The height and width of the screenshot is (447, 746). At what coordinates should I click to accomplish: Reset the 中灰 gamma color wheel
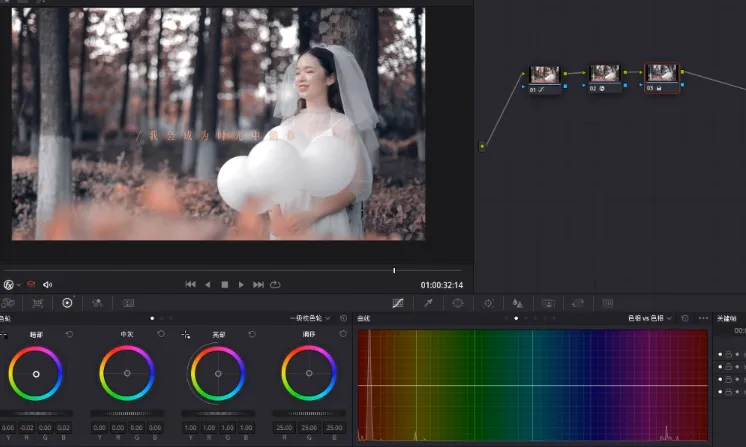160,334
